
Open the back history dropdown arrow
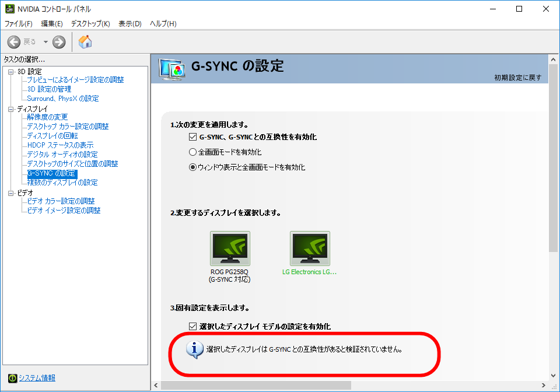[x=45, y=42]
